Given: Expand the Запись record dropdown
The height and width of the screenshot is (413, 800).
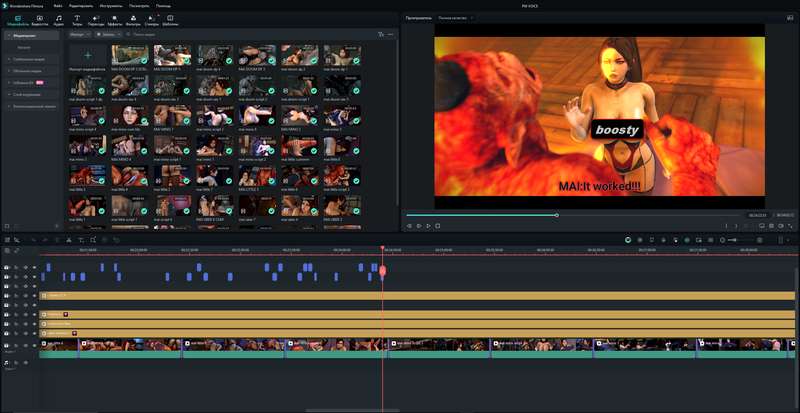Looking at the screenshot, I should tap(109, 34).
